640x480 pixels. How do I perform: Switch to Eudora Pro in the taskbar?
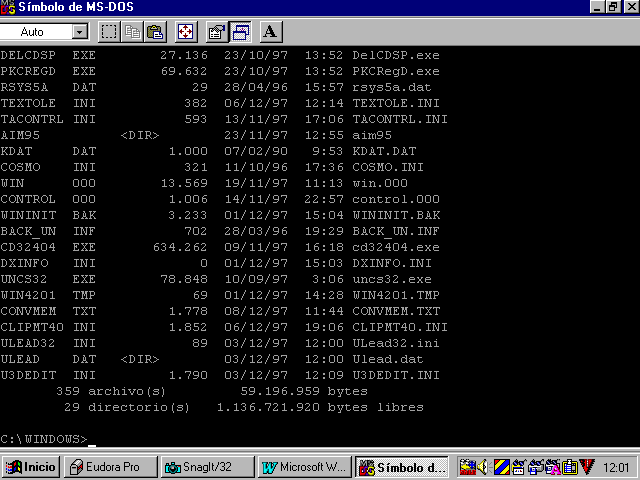point(111,467)
